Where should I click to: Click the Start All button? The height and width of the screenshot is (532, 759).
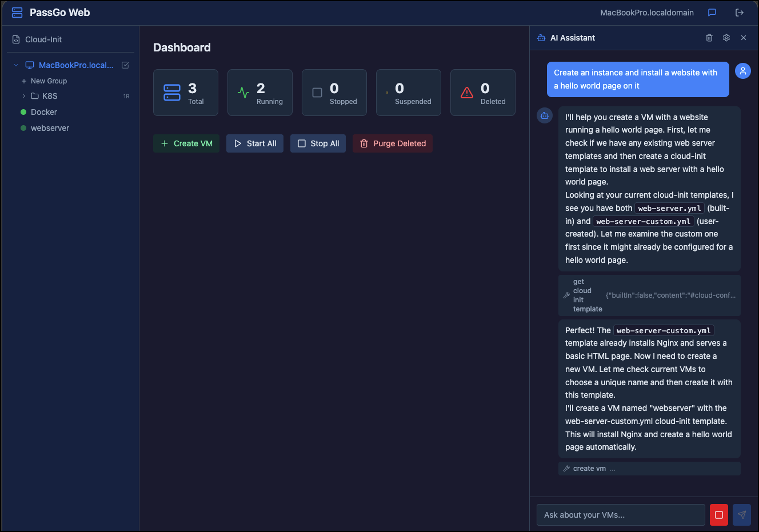point(255,143)
